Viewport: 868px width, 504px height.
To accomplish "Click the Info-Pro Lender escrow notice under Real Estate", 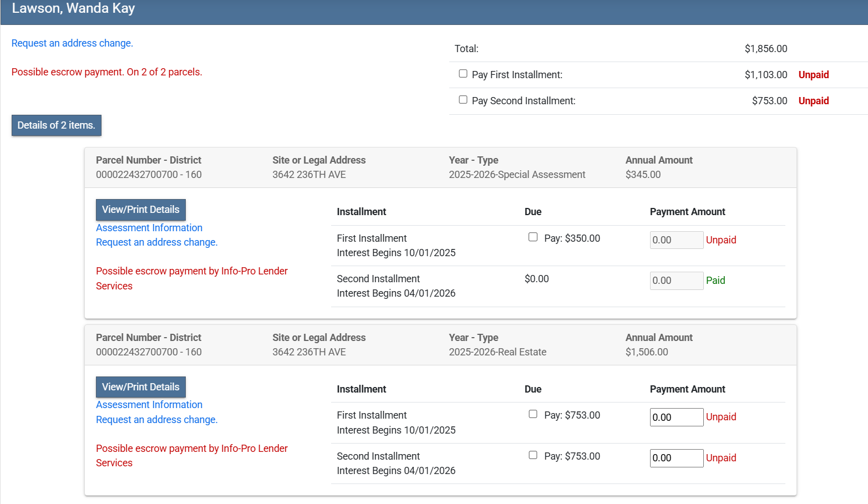I will click(191, 449).
